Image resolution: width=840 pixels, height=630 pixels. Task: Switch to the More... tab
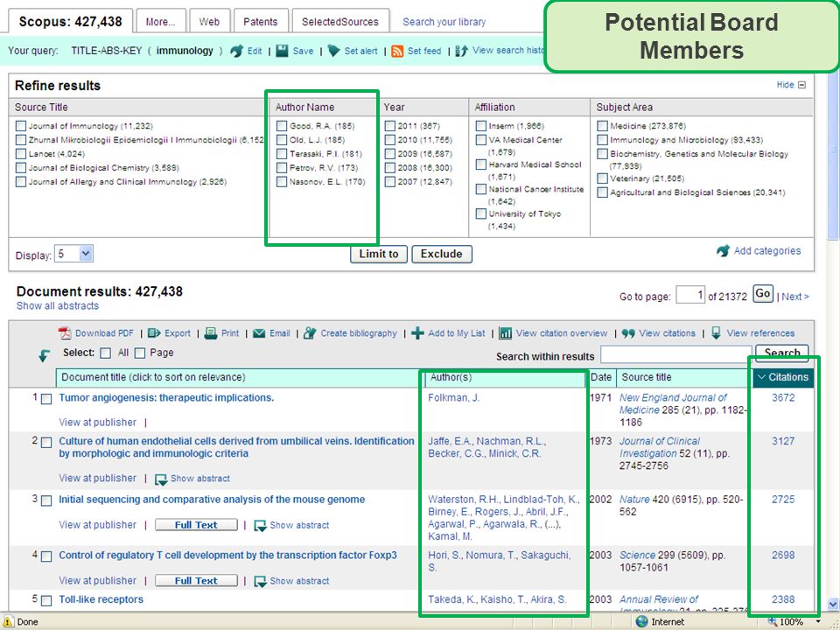pyautogui.click(x=161, y=21)
